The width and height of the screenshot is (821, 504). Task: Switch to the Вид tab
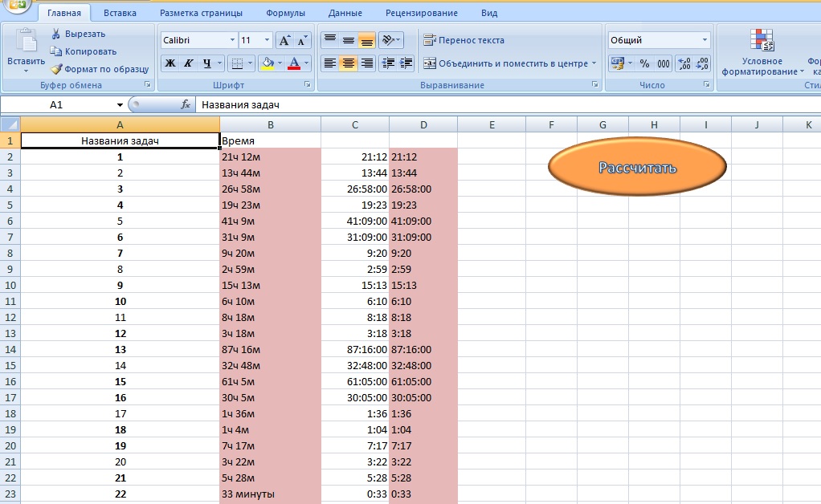pos(489,13)
